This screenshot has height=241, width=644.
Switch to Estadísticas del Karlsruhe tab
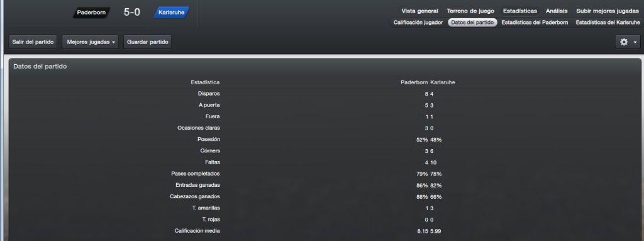point(608,23)
